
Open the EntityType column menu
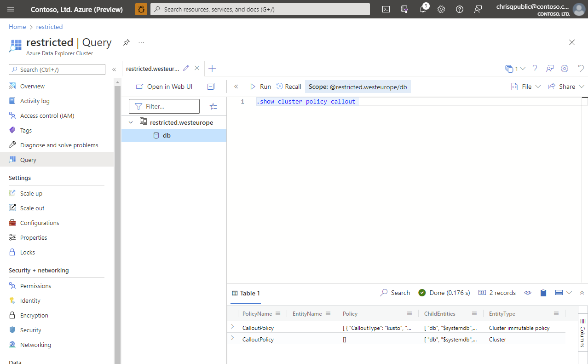556,313
